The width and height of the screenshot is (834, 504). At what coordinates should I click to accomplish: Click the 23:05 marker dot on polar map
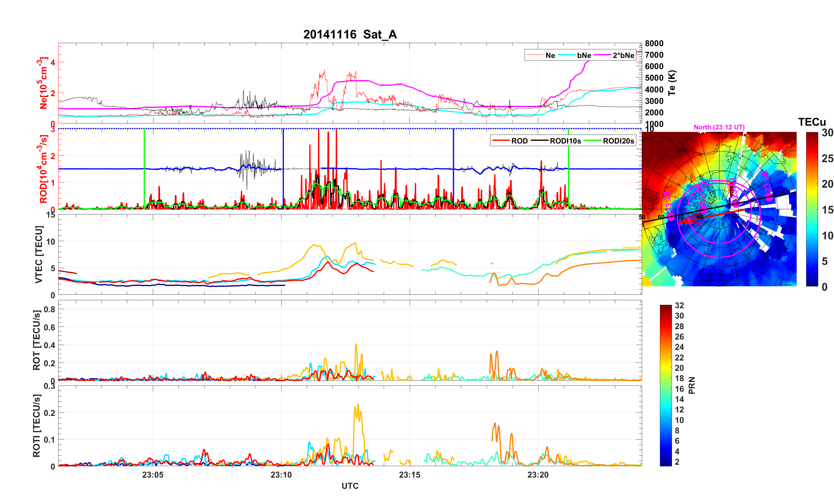pyautogui.click(x=769, y=197)
